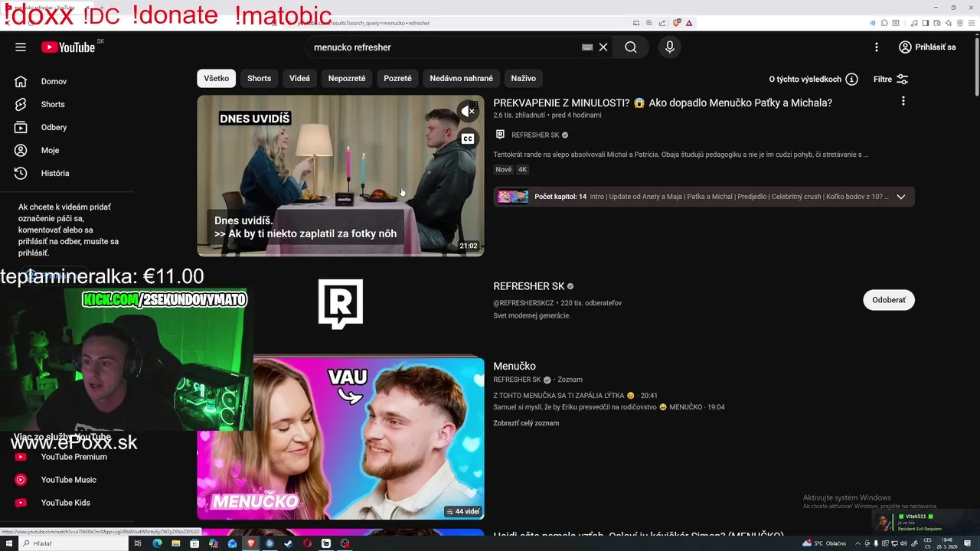Open info icon next to O týchto výsledkoch
The height and width of the screenshot is (551, 980).
pyautogui.click(x=851, y=79)
